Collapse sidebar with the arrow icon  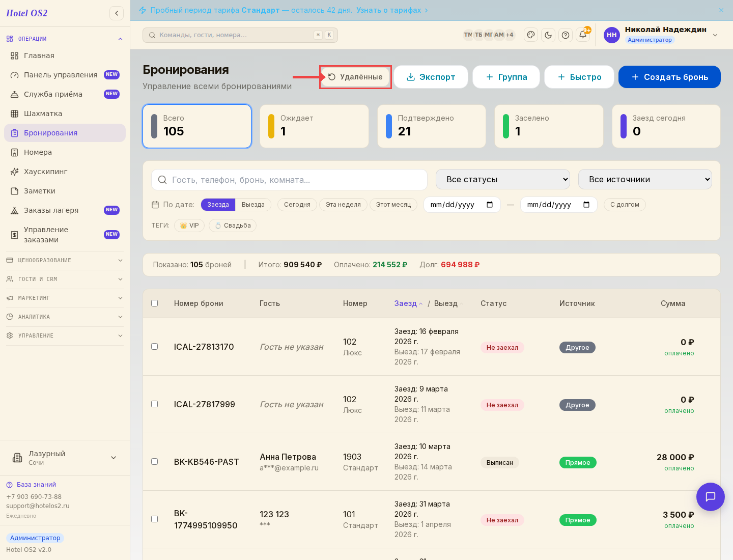[x=117, y=13]
